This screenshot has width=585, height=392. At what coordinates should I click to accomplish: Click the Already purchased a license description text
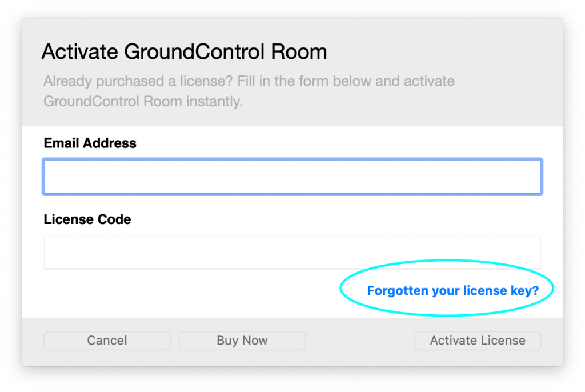(x=249, y=91)
